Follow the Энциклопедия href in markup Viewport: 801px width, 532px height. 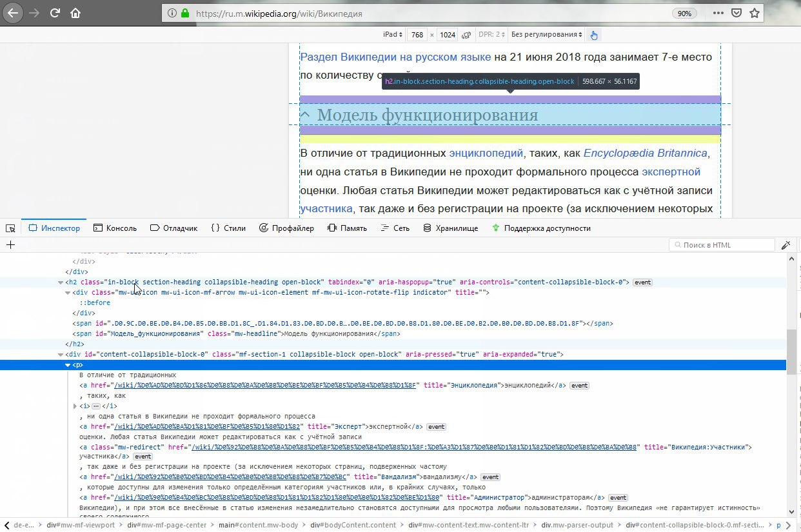pos(266,386)
